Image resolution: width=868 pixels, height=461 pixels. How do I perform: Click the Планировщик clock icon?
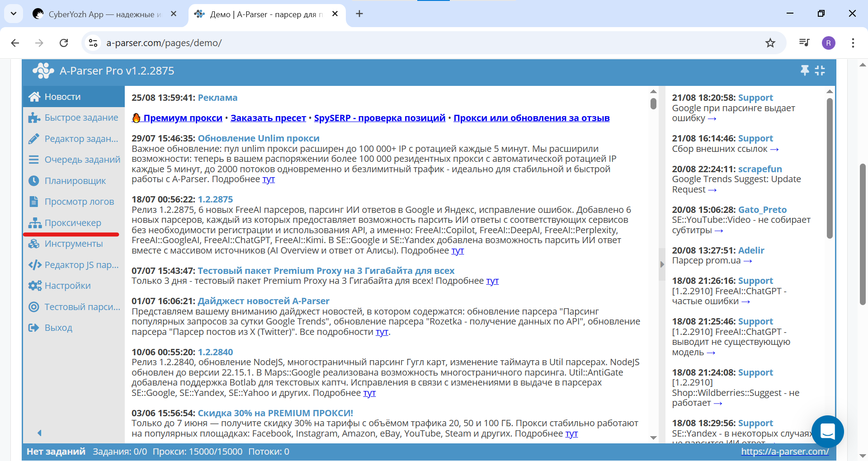click(34, 181)
